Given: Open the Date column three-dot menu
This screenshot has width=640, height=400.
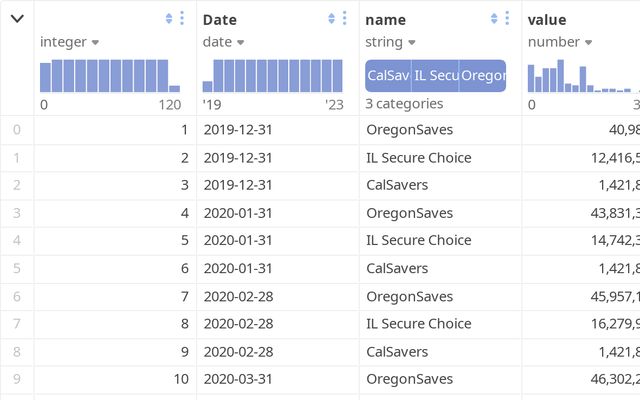Looking at the screenshot, I should click(x=344, y=19).
